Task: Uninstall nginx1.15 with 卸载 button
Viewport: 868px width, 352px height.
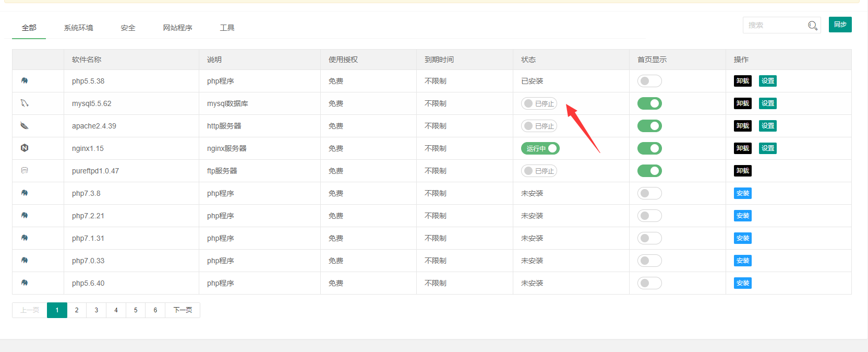Action: pyautogui.click(x=743, y=148)
